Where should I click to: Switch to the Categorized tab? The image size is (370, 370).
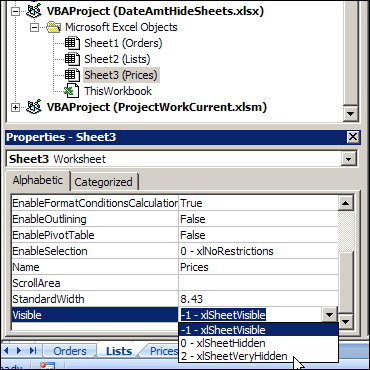coord(103,182)
